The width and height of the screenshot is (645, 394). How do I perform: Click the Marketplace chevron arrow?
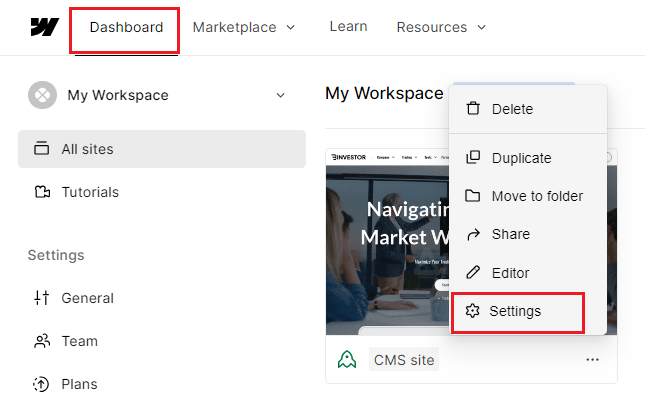(x=291, y=28)
